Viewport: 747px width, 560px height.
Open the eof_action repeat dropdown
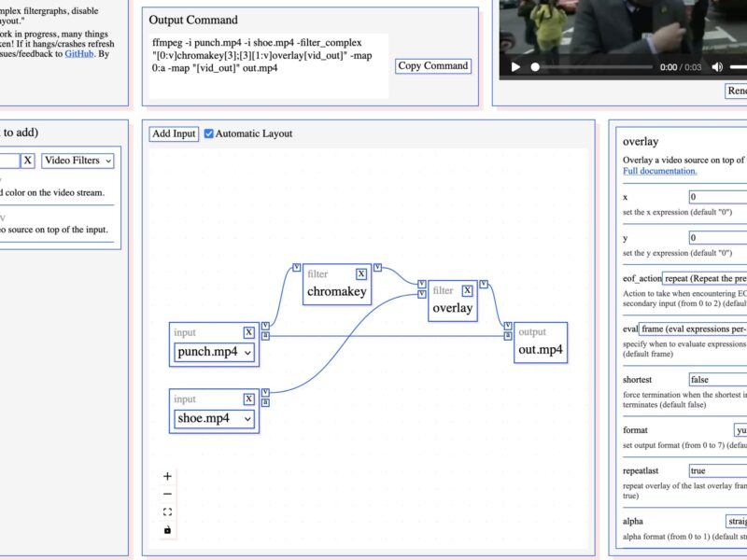click(x=704, y=278)
